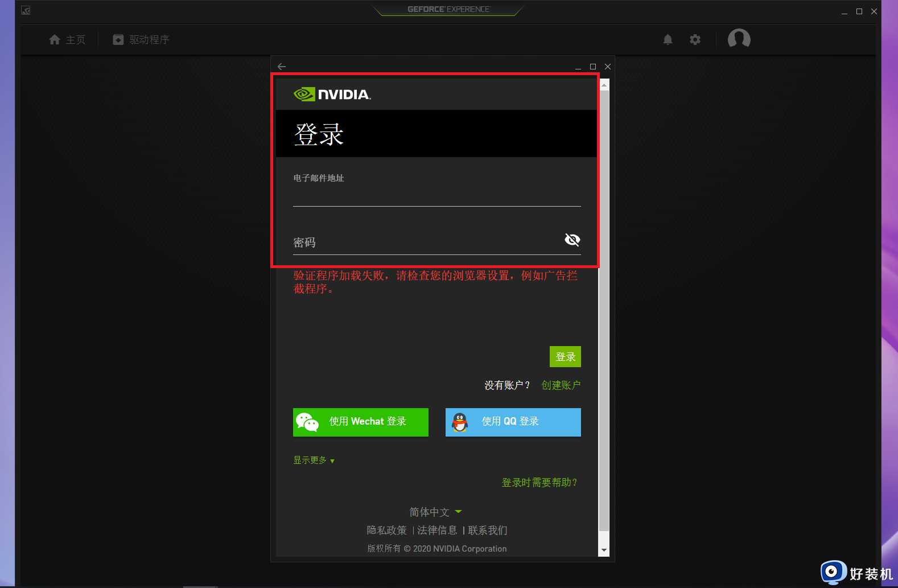Viewport: 898px width, 588px height.
Task: Open 登录时需要帮助 login help link
Action: point(539,483)
